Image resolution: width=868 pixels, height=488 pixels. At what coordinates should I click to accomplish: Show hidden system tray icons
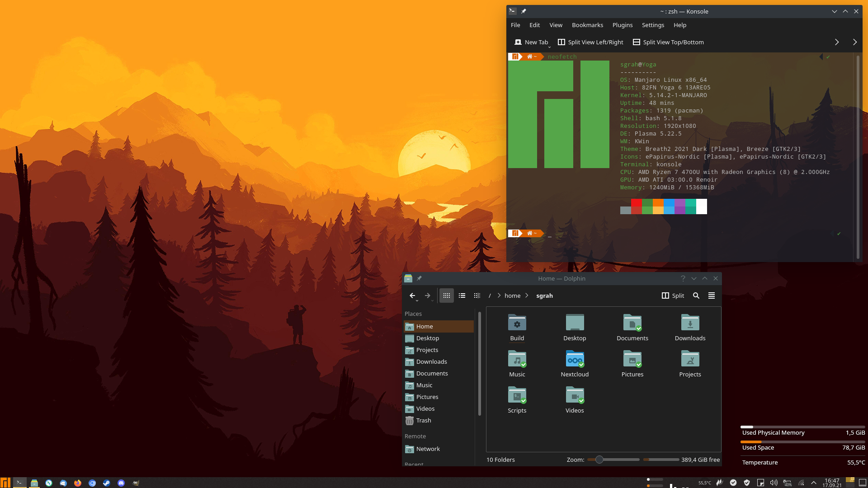(814, 483)
